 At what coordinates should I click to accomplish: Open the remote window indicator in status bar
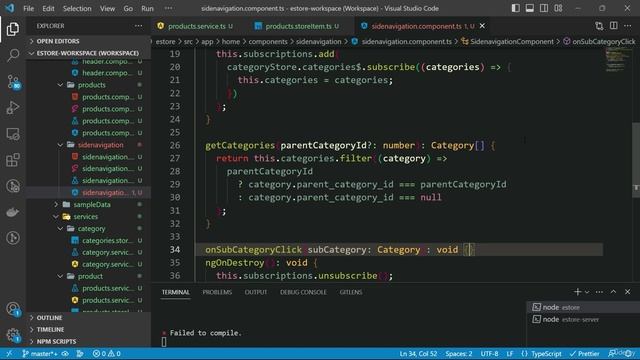(9, 353)
